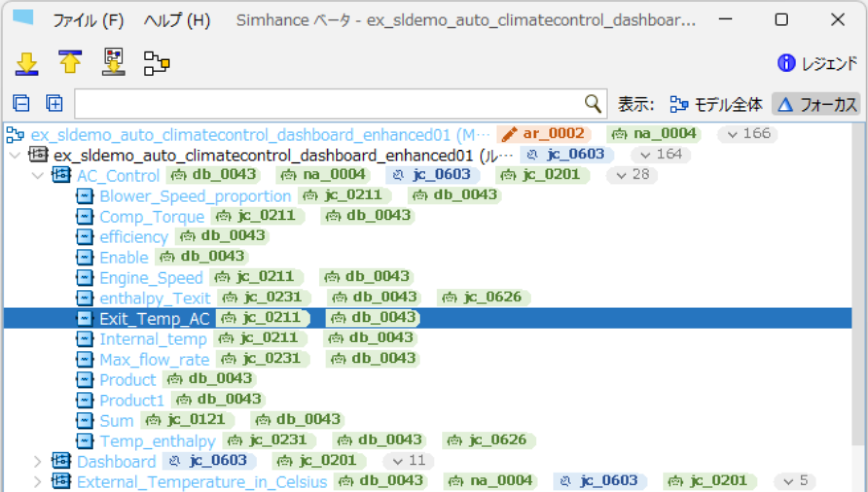Switch display to フォーカス

click(x=816, y=104)
